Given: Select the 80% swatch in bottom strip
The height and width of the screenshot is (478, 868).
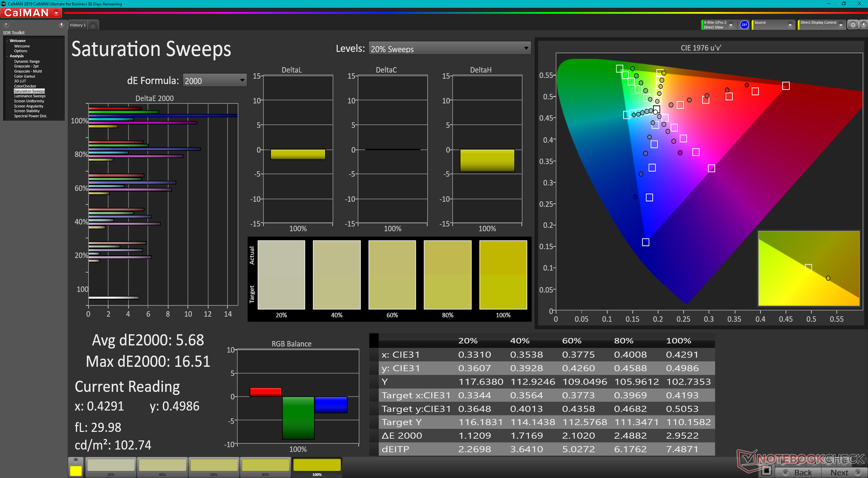Looking at the screenshot, I should [265, 468].
